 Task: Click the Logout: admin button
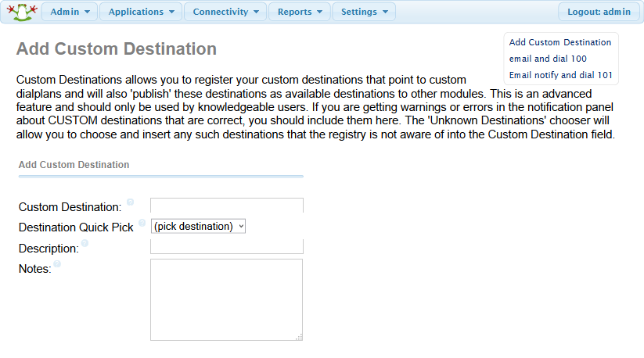pos(600,12)
